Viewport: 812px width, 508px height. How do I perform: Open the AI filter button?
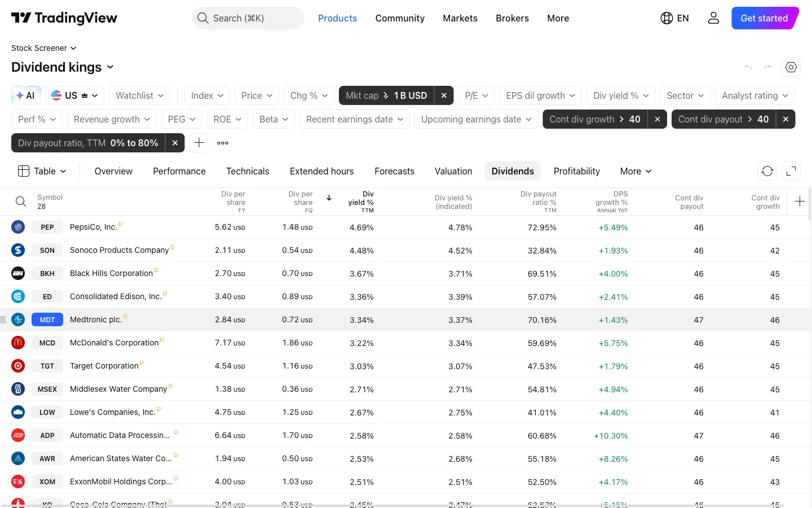tap(26, 95)
